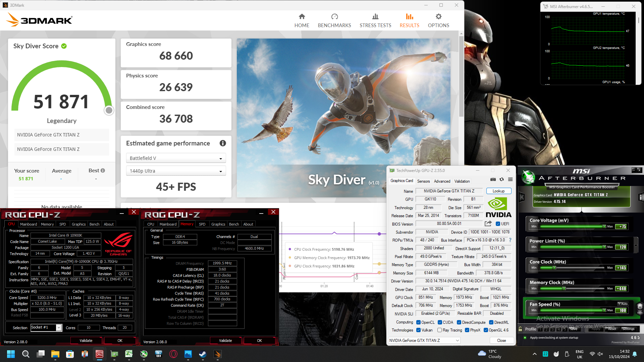Image resolution: width=644 pixels, height=362 pixels.
Task: Open File Explorer from taskbar
Action: [x=55, y=354]
